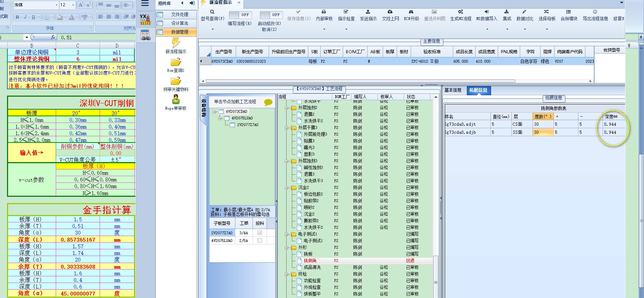Screen dimensions: 644x298
Task: Click the ECN升级 toolbar icon
Action: pos(411,12)
